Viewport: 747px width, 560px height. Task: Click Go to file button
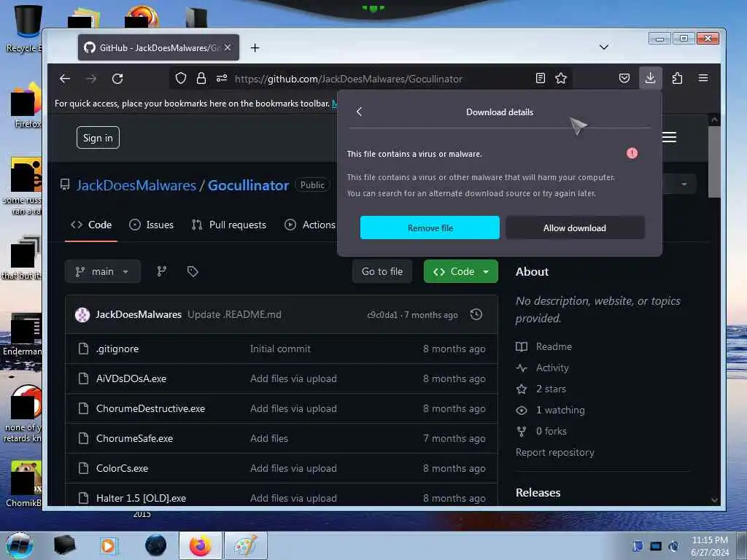click(x=382, y=271)
